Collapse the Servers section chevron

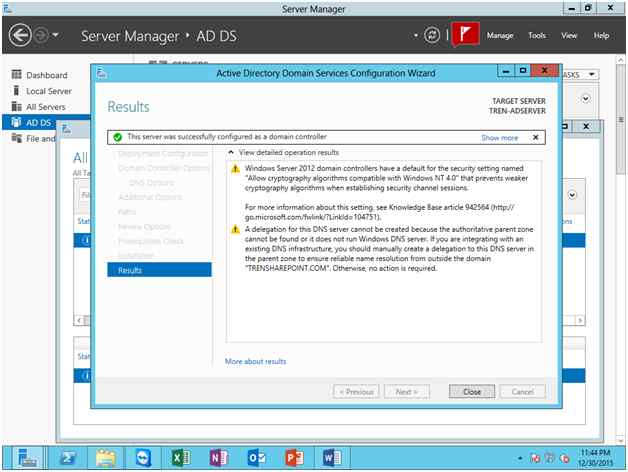pos(586,99)
